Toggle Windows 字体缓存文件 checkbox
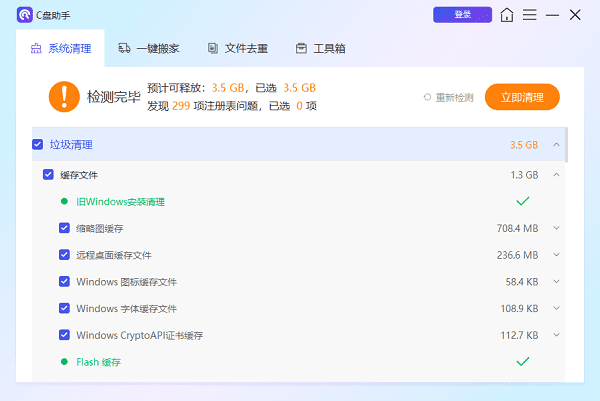600x401 pixels. 64,308
